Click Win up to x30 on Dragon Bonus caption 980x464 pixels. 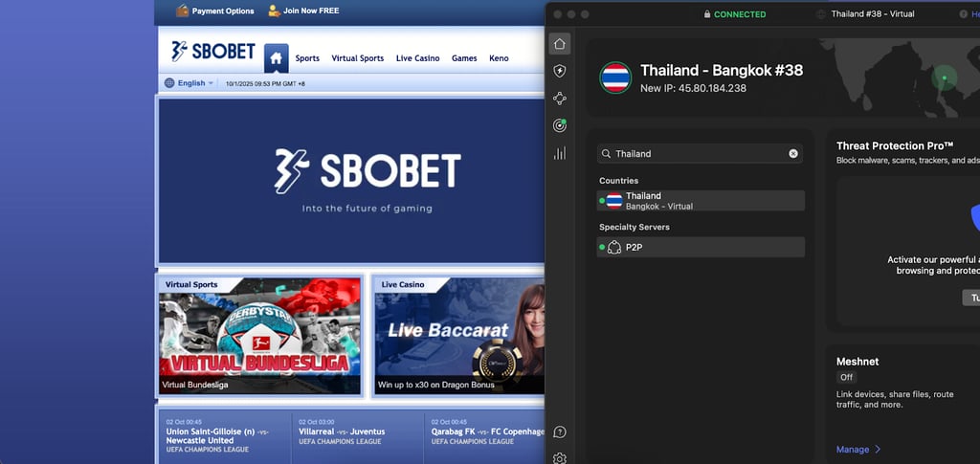435,385
